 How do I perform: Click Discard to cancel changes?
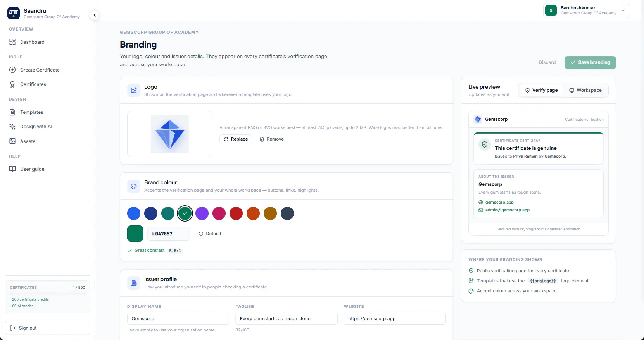click(547, 62)
